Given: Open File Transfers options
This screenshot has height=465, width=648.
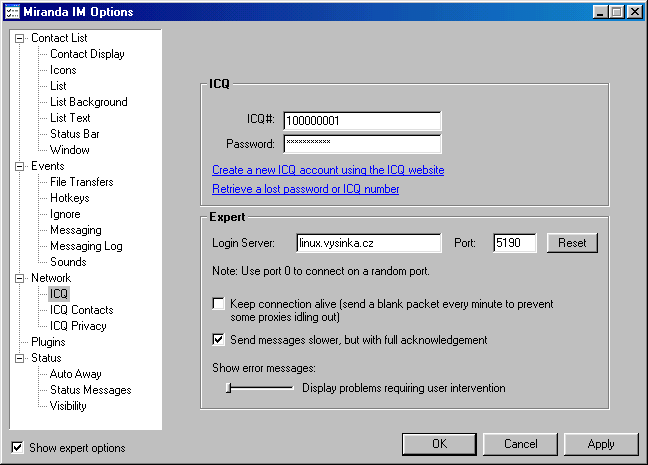Looking at the screenshot, I should point(82,182).
